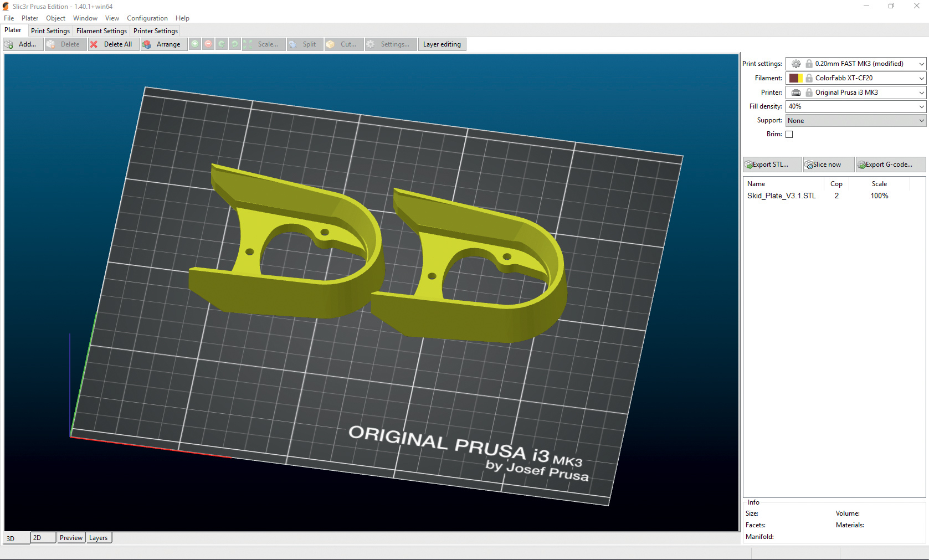Click the Export STL button
This screenshot has height=560, width=929.
point(772,165)
